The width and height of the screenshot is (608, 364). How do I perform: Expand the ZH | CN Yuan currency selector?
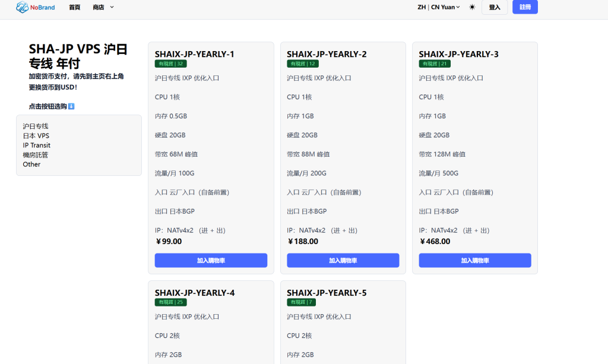pos(438,7)
